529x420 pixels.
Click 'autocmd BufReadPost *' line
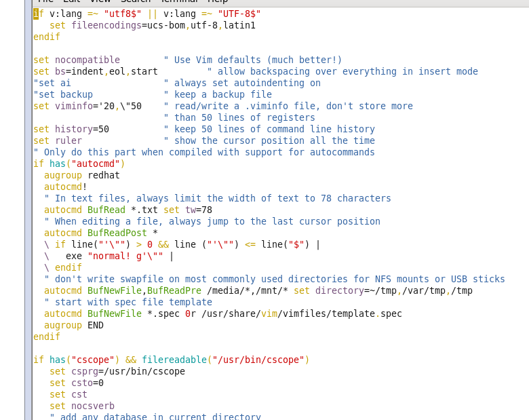[100, 233]
